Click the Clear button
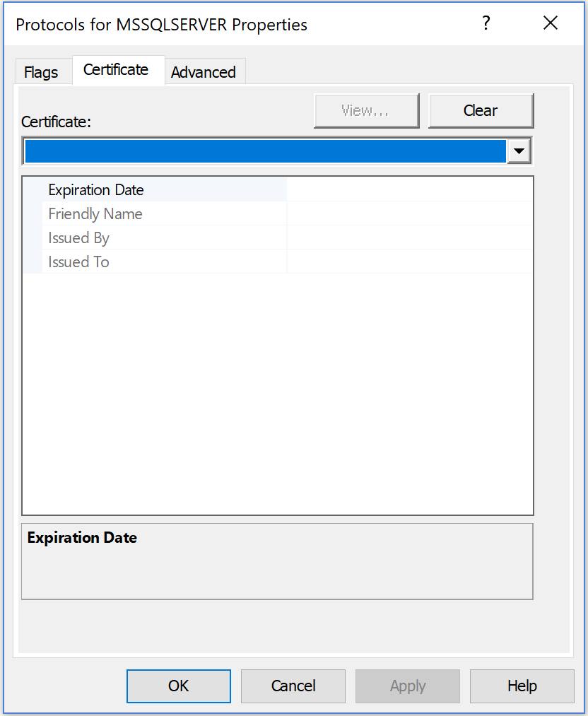This screenshot has width=588, height=716. [481, 110]
